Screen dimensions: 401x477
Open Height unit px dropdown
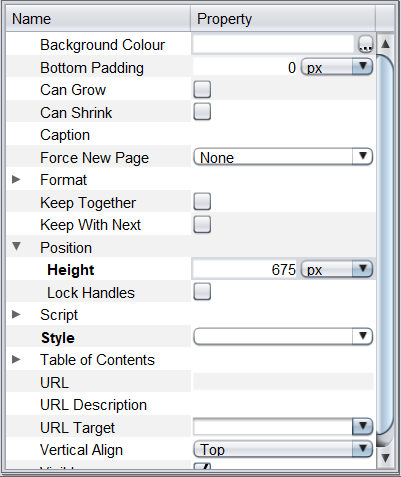[337, 269]
